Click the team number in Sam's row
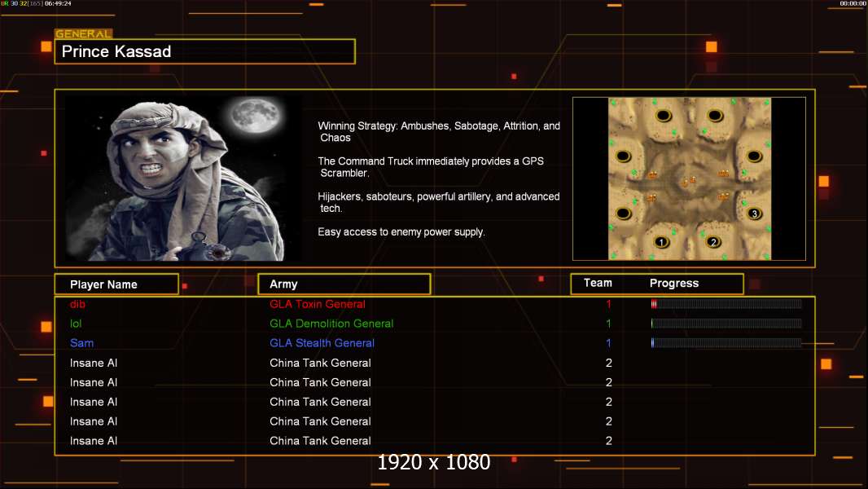Viewport: 868px width, 489px height. pyautogui.click(x=608, y=343)
